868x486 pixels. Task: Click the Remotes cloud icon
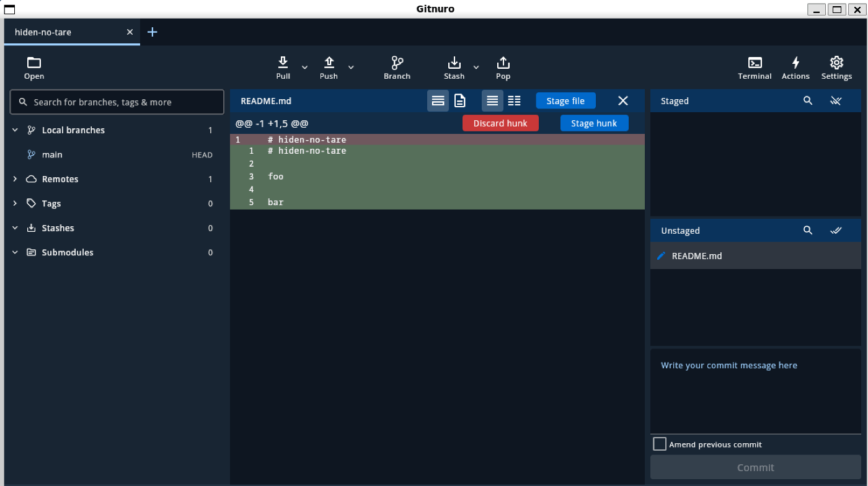coord(31,179)
